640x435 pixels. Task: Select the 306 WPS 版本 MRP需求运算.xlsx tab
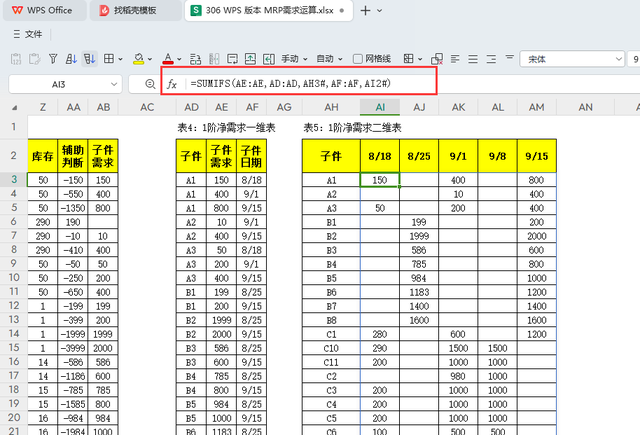269,10
